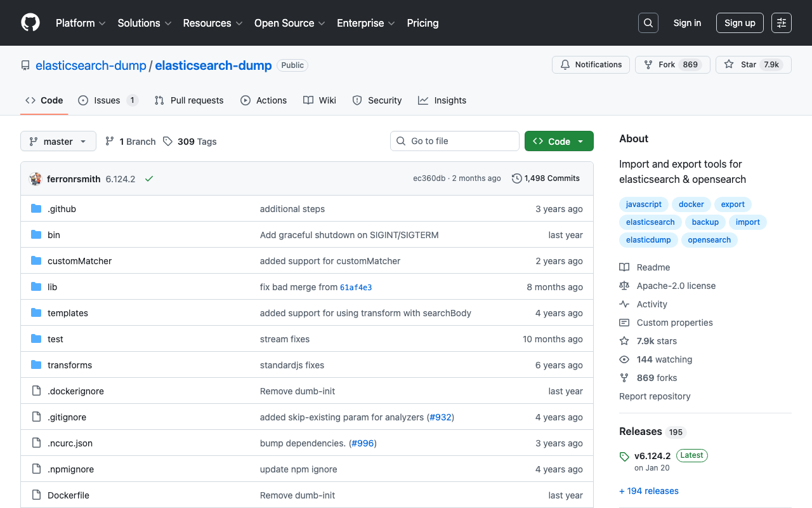Click the watching eye icon

click(x=624, y=359)
